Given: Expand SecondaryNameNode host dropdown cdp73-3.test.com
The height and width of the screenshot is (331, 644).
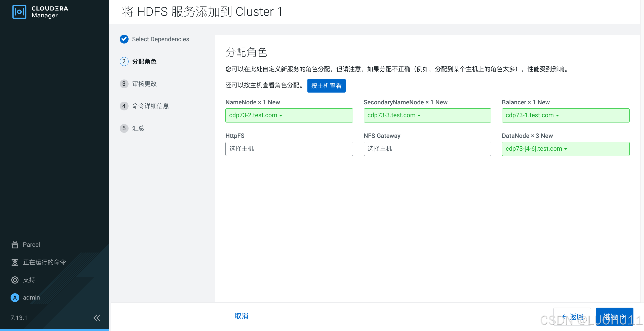Looking at the screenshot, I should pos(394,115).
